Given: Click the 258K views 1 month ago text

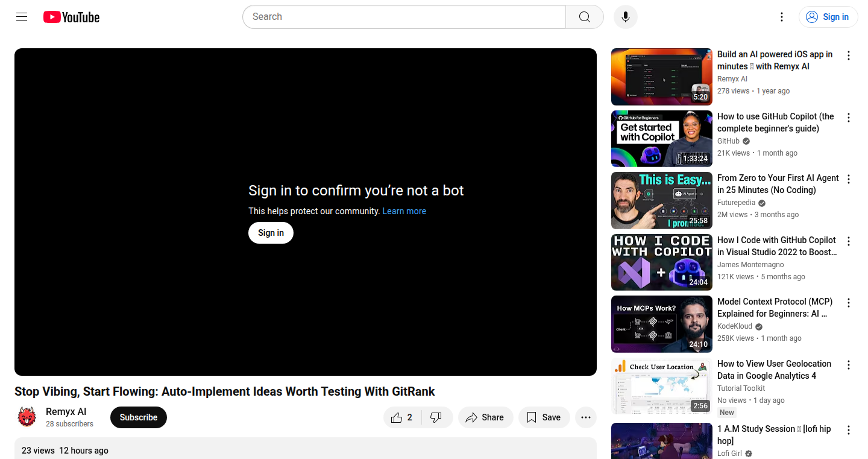Looking at the screenshot, I should tap(759, 338).
